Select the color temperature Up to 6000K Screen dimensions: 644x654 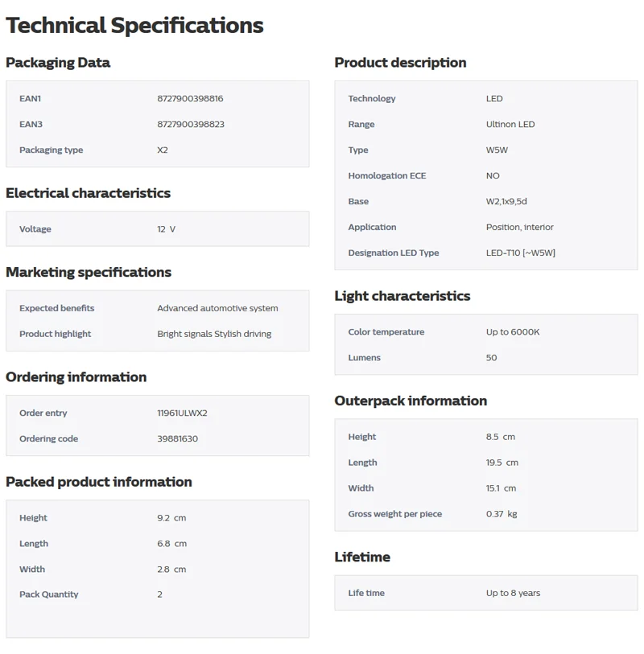tap(513, 332)
